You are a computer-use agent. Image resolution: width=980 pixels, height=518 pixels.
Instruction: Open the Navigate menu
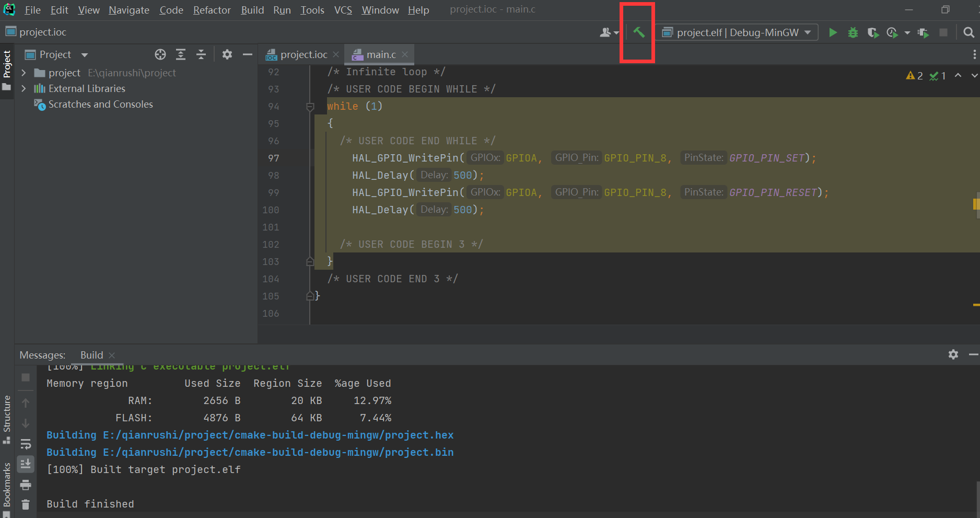coord(129,10)
